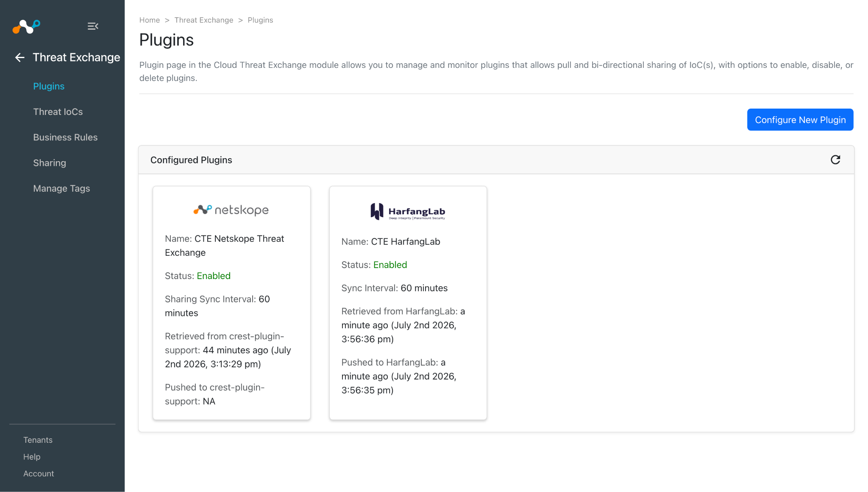868x492 pixels.
Task: Click the HarfangLab logo on the plugin card
Action: pos(408,211)
